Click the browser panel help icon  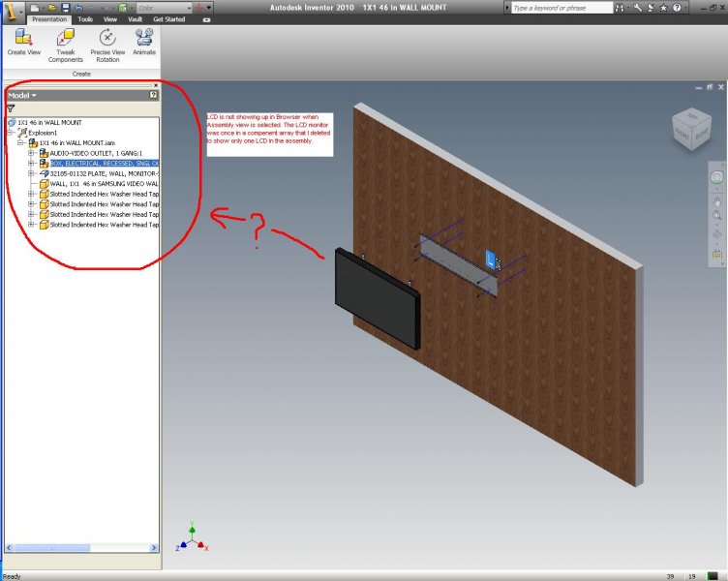tap(153, 95)
